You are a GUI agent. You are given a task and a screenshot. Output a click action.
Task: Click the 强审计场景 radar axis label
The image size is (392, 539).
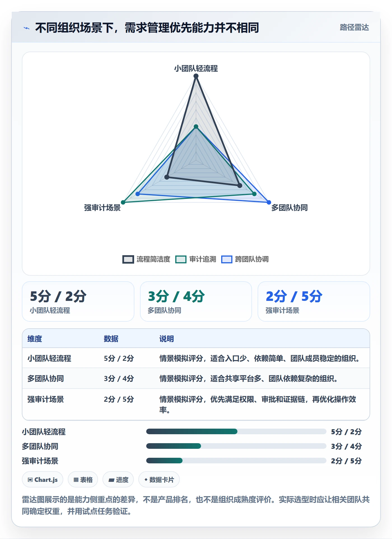pos(102,208)
